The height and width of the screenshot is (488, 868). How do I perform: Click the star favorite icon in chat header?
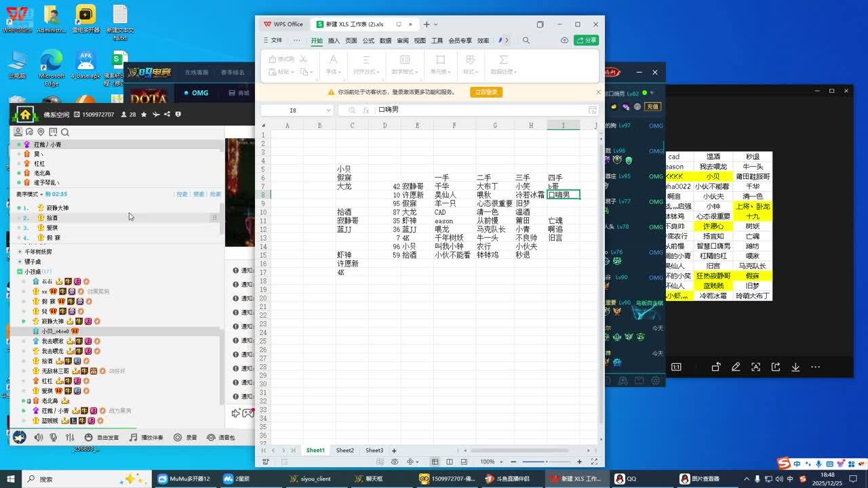(144, 115)
